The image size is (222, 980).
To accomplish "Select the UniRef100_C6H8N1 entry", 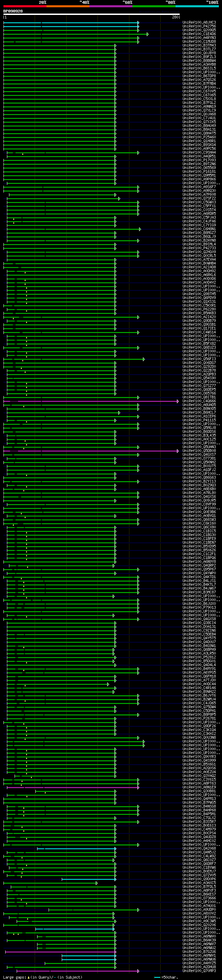I will point(199,229).
